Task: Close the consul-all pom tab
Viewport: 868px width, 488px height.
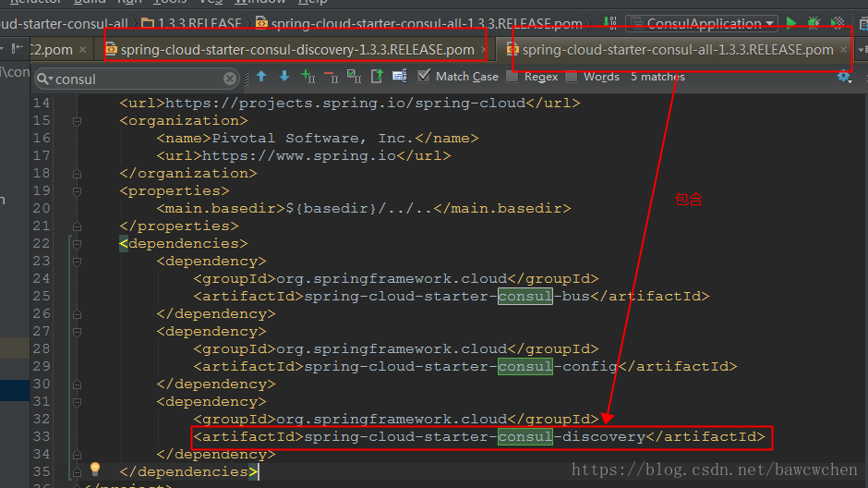Action: [x=843, y=50]
